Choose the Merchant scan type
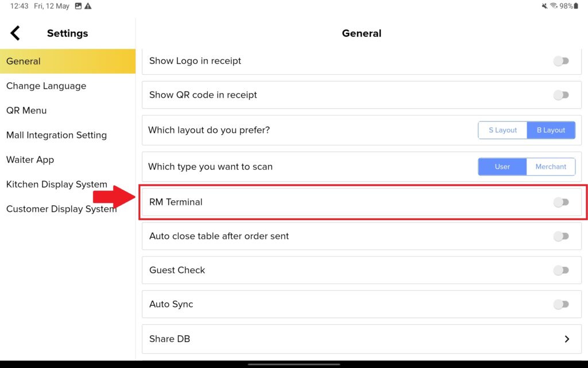The width and height of the screenshot is (588, 368). (551, 167)
